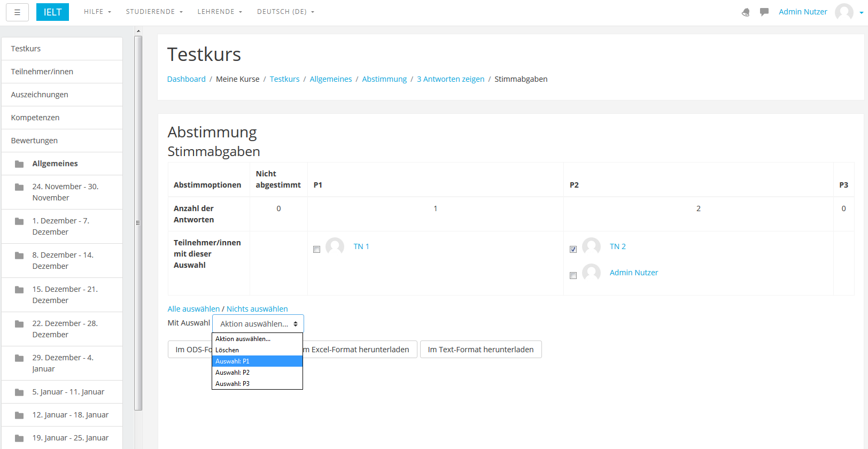This screenshot has height=449, width=868.
Task: Open the 'Aktion auswählen...' select box
Action: pos(258,324)
